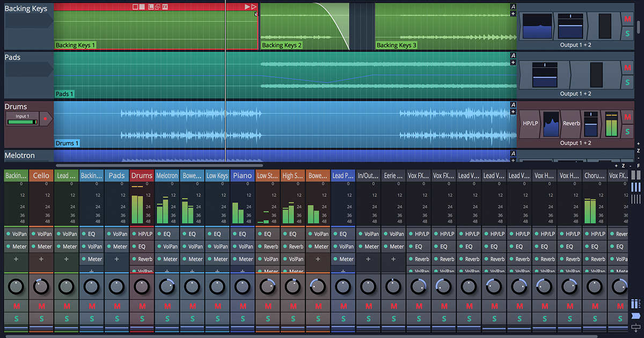Open the Backing Keys Output 1 + 2 selector
The image size is (644, 338).
coord(575,45)
